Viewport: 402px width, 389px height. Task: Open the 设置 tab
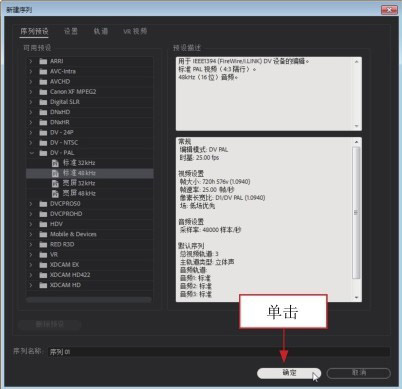tap(71, 31)
